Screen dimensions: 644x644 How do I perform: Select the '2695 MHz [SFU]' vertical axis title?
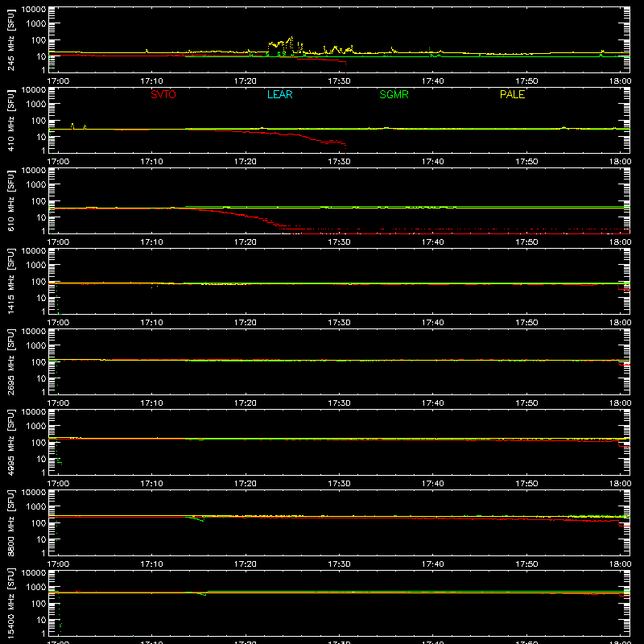pos(10,361)
